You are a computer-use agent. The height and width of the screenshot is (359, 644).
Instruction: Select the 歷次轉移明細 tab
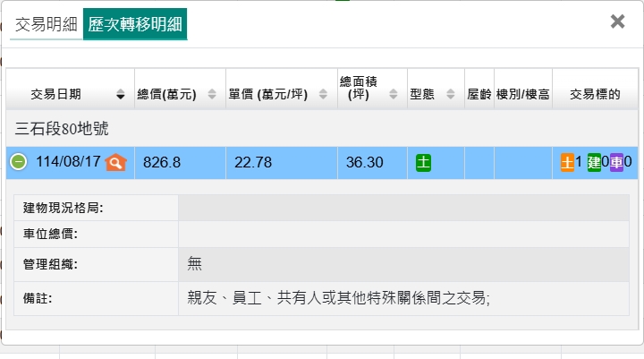(135, 24)
